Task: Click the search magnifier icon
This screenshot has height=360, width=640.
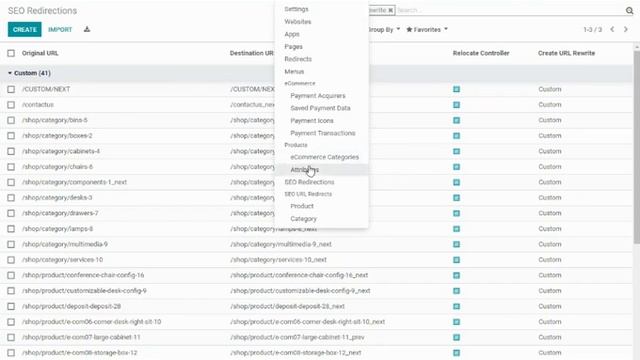Action: click(629, 11)
